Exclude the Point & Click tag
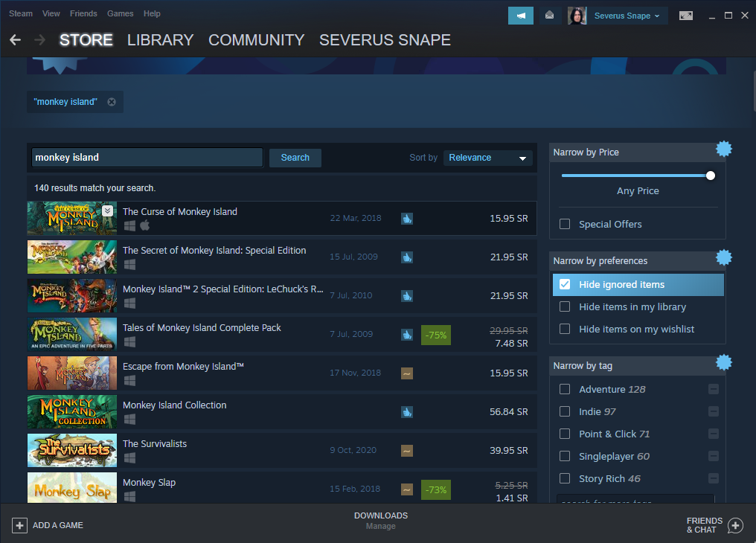756x543 pixels. (714, 434)
